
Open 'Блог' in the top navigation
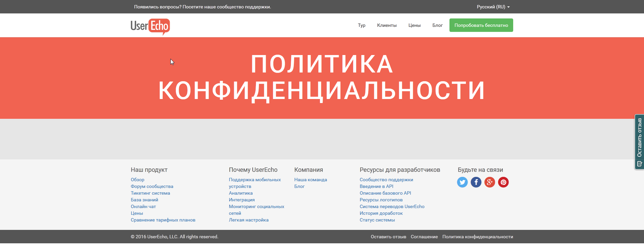pos(437,25)
